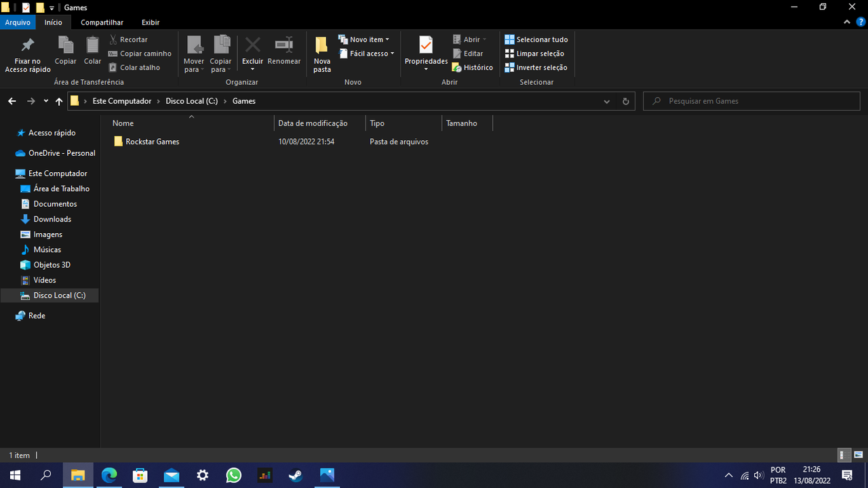Image resolution: width=868 pixels, height=488 pixels.
Task: Click the Renomear icon
Action: 284,51
